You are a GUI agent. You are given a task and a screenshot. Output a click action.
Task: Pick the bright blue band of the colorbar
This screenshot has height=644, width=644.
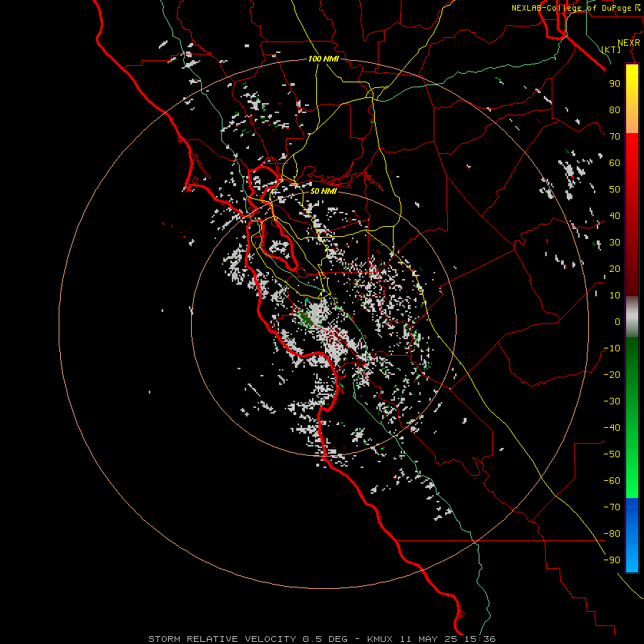(x=632, y=535)
